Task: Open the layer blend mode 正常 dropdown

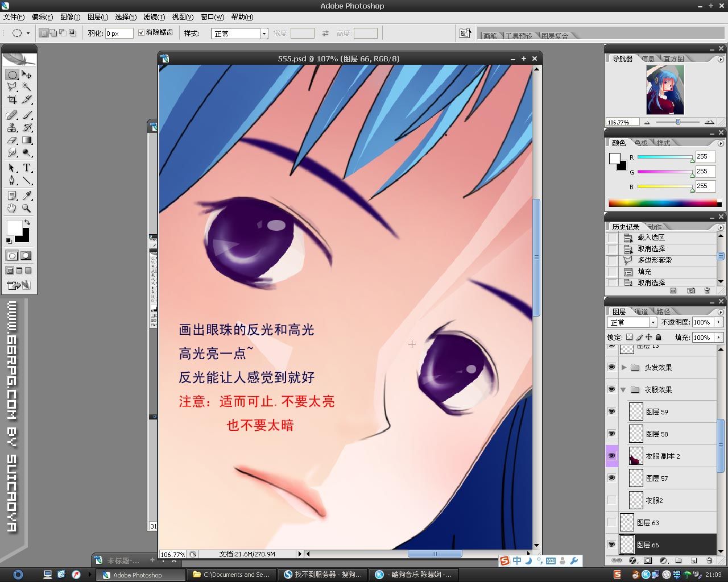Action: click(632, 322)
